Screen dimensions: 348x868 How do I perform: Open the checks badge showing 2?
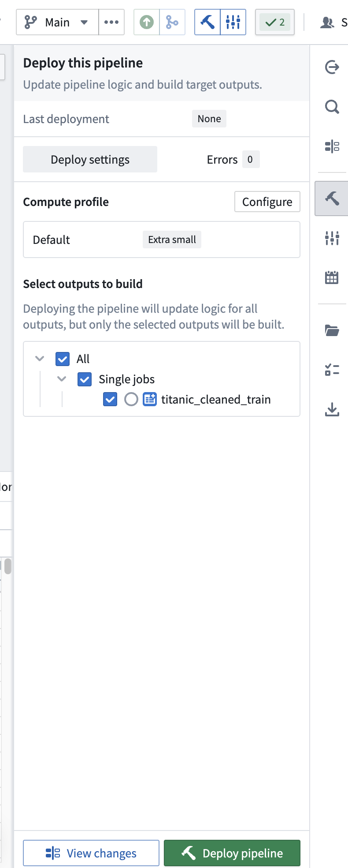275,22
